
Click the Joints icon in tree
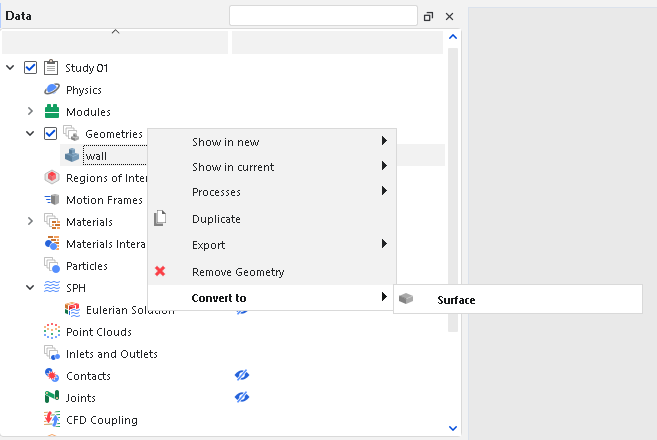point(52,398)
